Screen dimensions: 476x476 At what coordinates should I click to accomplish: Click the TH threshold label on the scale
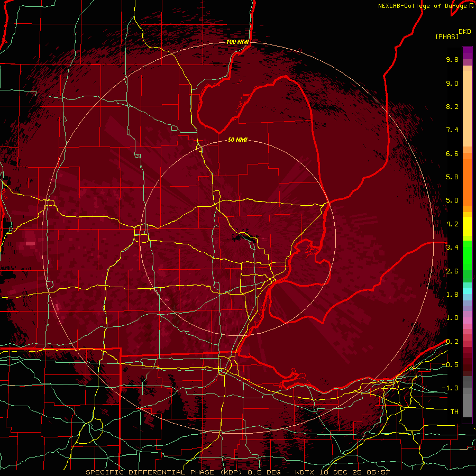pos(454,412)
